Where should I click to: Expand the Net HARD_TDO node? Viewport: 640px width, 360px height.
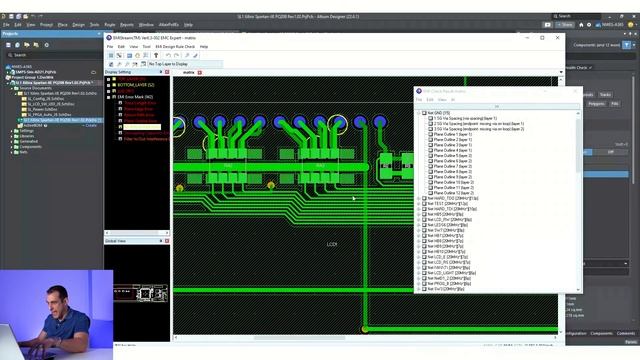pyautogui.click(x=418, y=198)
